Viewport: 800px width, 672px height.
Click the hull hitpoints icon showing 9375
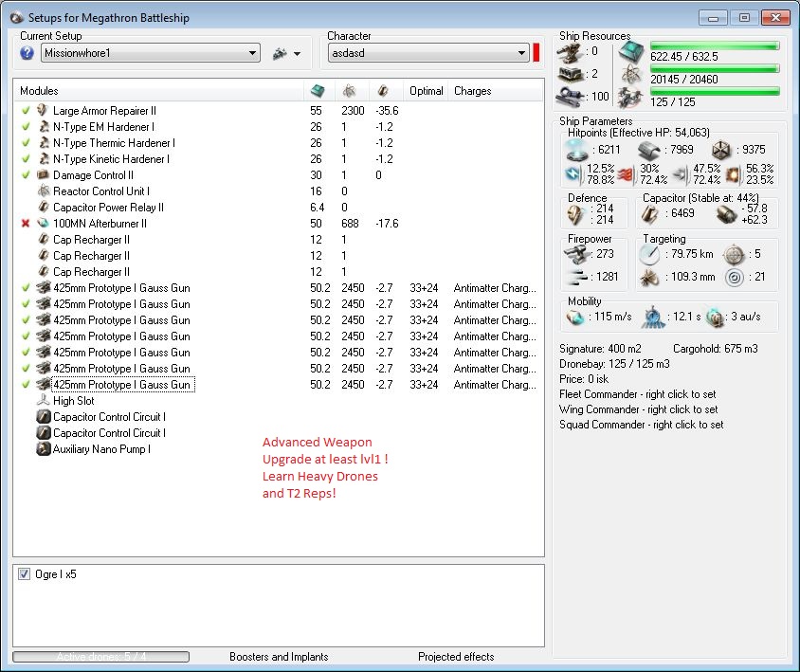[721, 150]
